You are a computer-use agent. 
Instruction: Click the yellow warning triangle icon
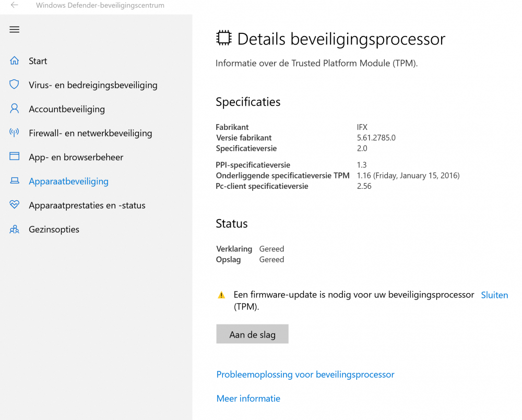click(221, 295)
